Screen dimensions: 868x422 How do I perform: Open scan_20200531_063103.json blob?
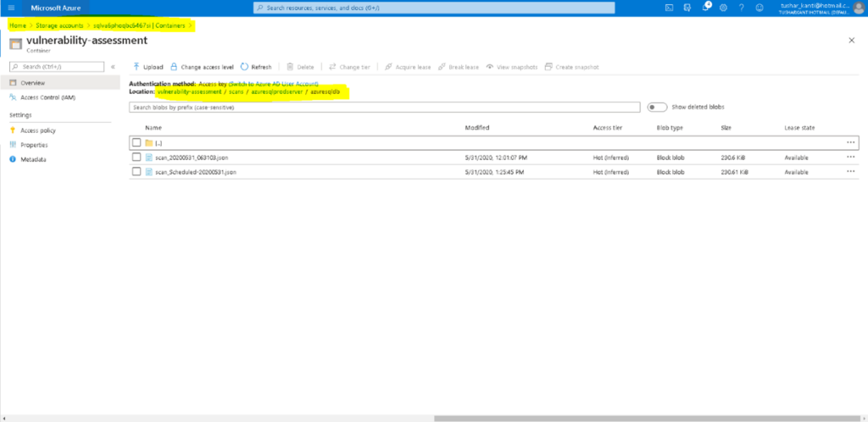tap(192, 158)
